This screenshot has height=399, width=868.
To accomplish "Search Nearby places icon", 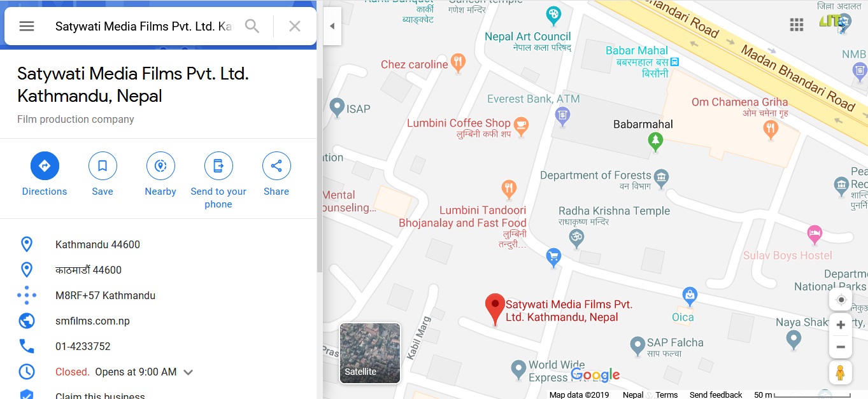I will click(160, 166).
